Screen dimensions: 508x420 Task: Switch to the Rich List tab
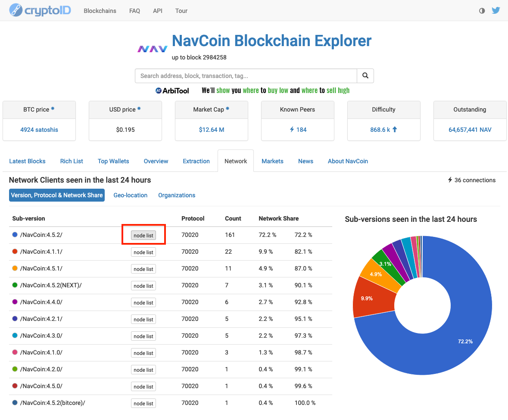[x=72, y=161]
